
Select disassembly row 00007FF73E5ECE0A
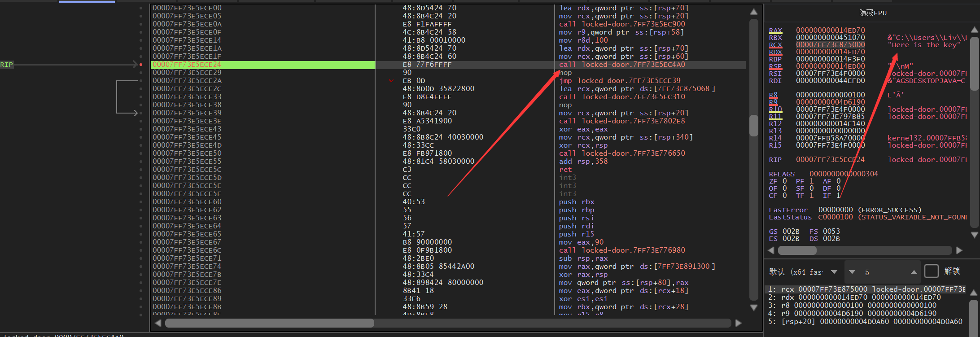(x=448, y=24)
